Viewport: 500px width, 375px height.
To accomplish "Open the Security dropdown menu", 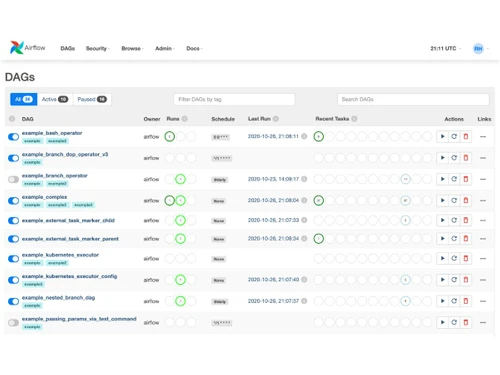I will 98,48.
